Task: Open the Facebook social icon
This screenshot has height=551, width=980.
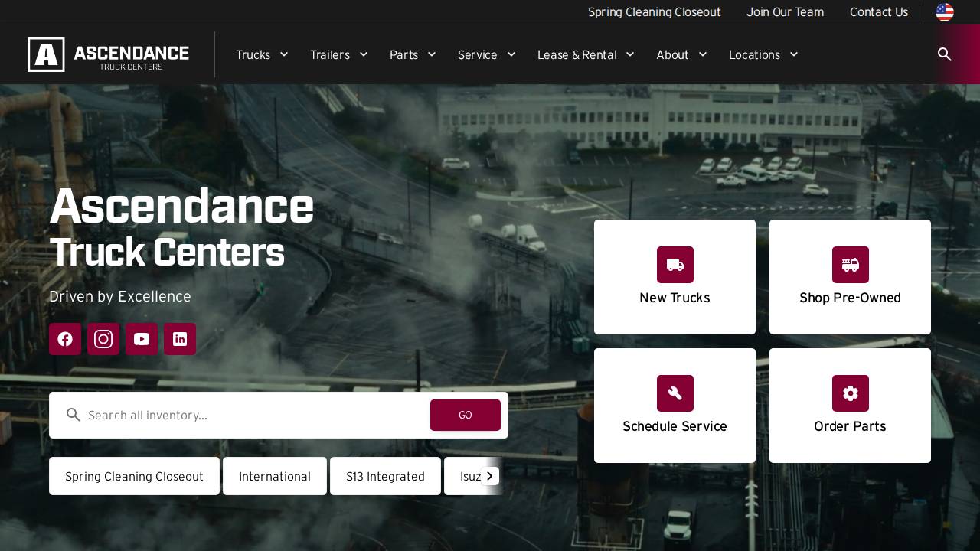Action: [65, 339]
